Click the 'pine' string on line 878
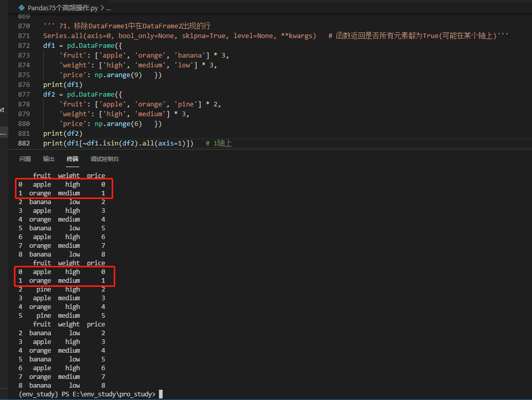The height and width of the screenshot is (400, 532). click(186, 104)
